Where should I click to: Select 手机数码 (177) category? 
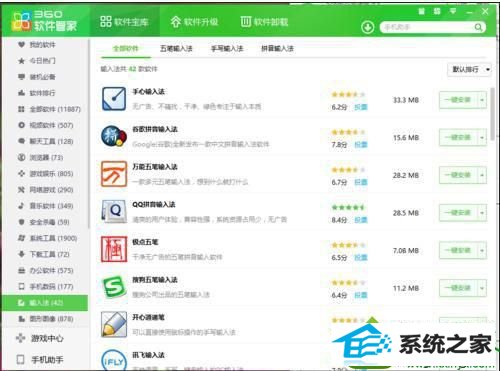click(45, 286)
